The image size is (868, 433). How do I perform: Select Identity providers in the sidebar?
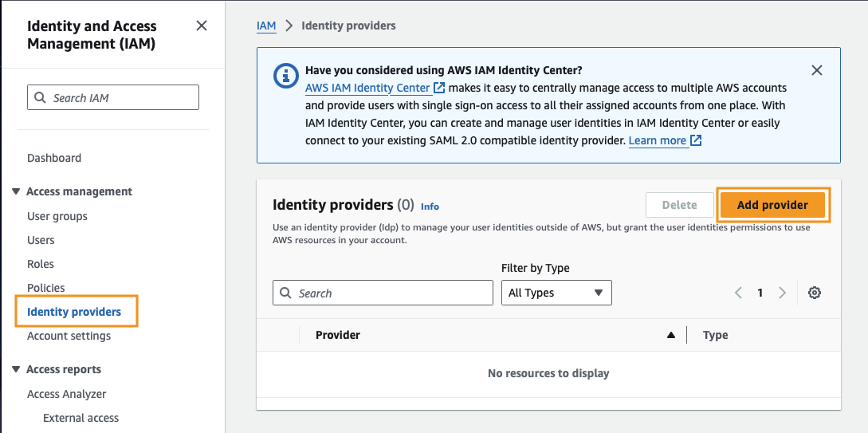tap(74, 312)
